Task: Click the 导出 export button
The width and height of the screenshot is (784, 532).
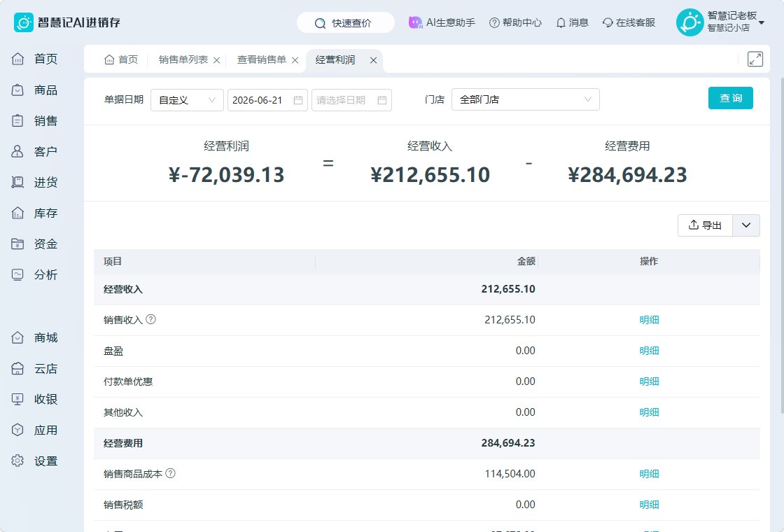Action: pyautogui.click(x=705, y=225)
